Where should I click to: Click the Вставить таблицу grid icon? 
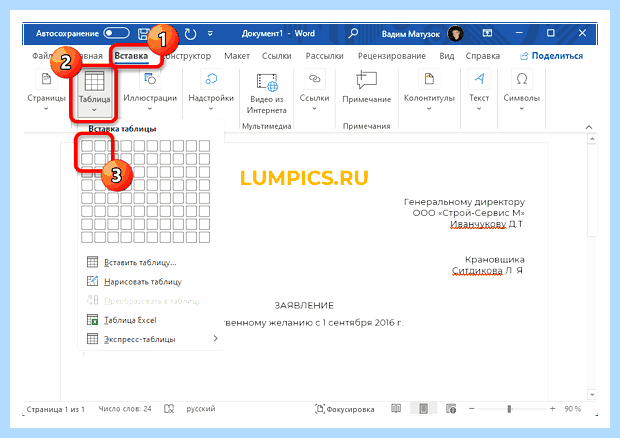(92, 262)
